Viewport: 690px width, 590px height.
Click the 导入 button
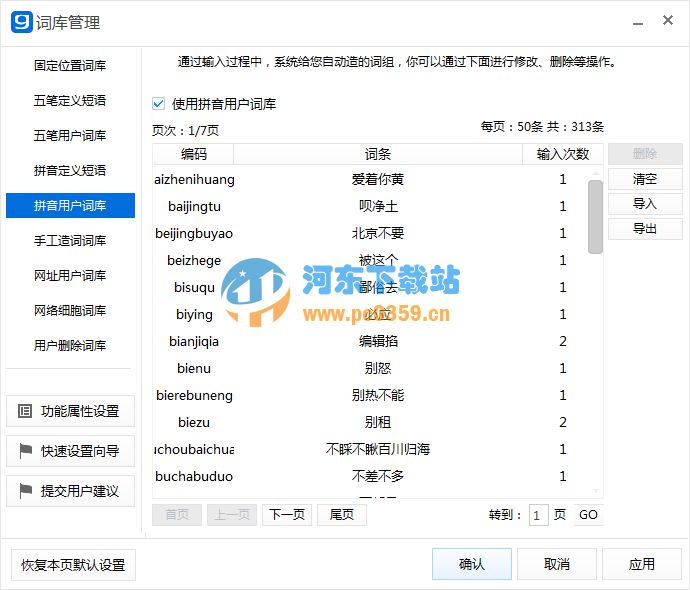click(x=645, y=204)
